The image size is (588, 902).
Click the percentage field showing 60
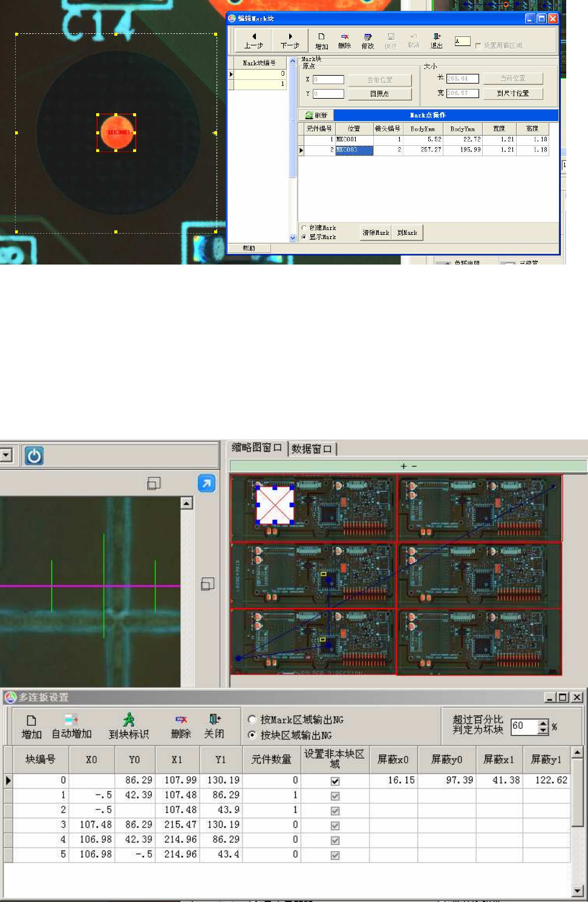point(524,726)
